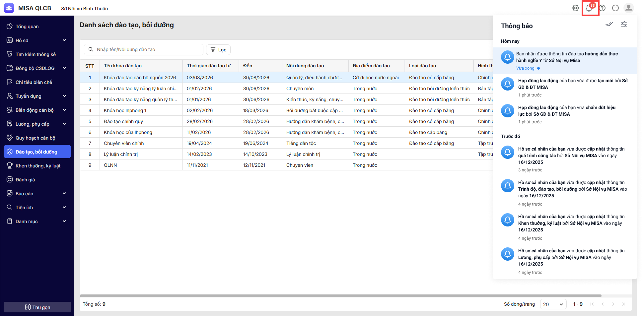This screenshot has height=316, width=644.
Task: Click the Lọc filter button
Action: pyautogui.click(x=218, y=50)
